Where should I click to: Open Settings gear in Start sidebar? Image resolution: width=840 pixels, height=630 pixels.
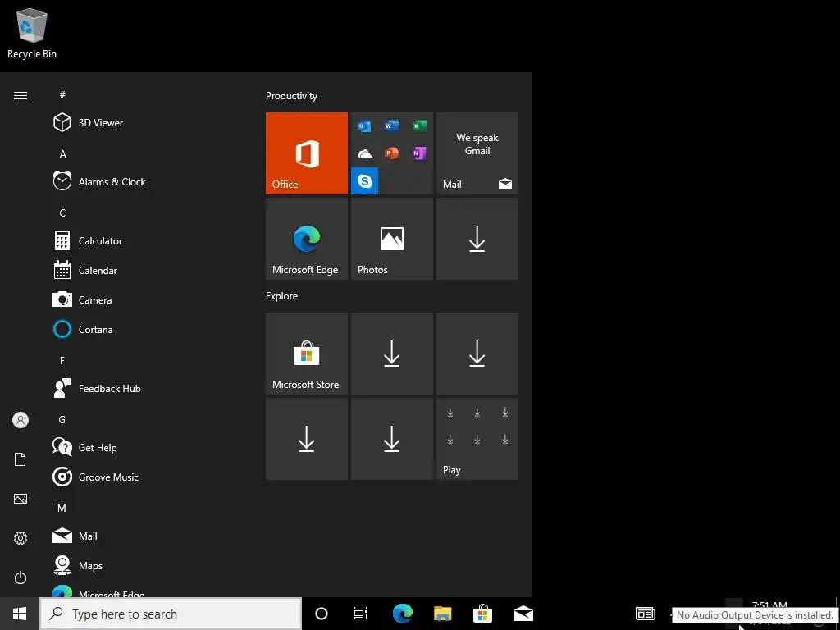point(21,538)
